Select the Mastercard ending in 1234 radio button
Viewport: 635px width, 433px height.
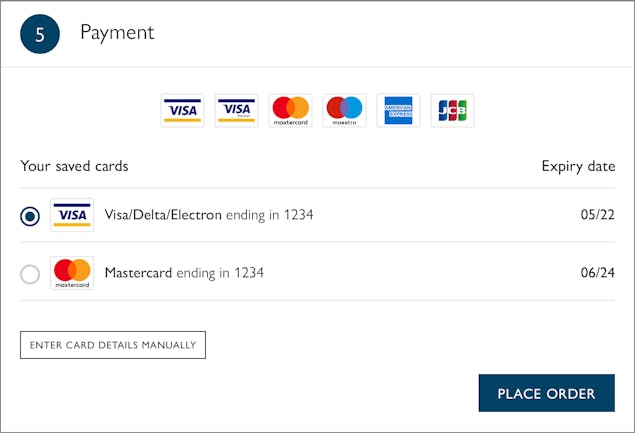30,274
